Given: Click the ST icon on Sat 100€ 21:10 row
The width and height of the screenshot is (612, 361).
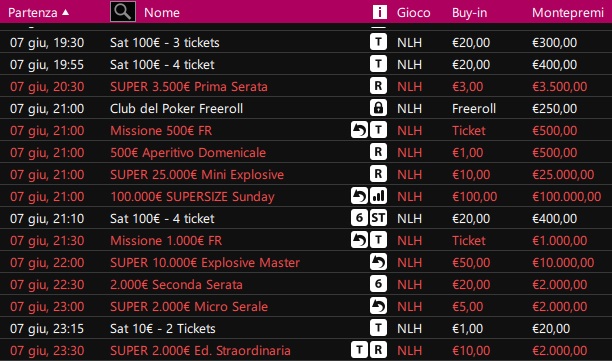Looking at the screenshot, I should click(x=378, y=218).
